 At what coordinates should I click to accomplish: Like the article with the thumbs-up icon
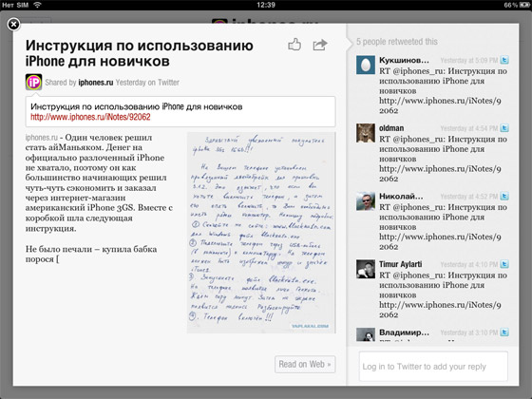294,45
